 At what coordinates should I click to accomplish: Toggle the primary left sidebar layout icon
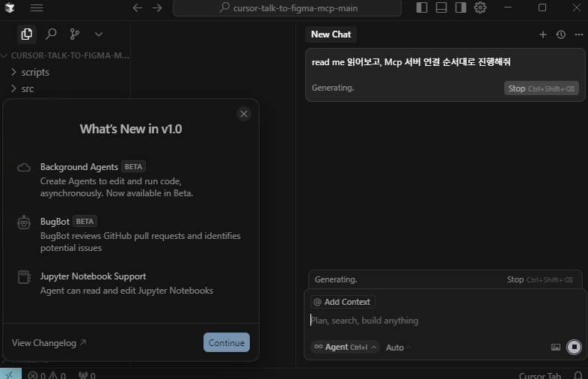[422, 7]
